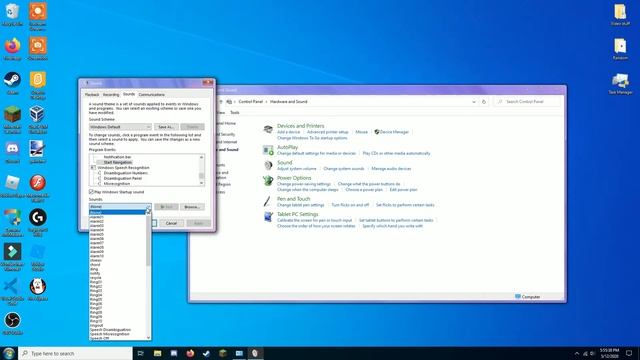640x360 pixels.
Task: Select the Start Navigation program event
Action: (x=118, y=162)
